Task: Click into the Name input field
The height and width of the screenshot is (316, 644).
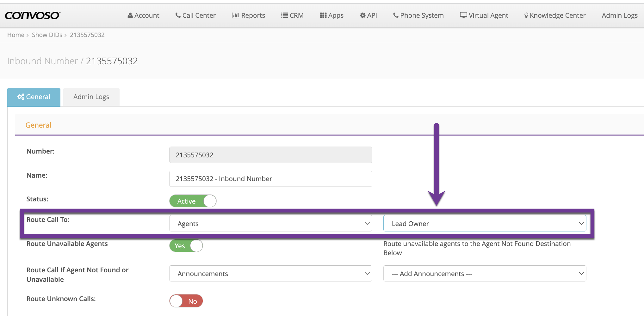Action: 270,179
